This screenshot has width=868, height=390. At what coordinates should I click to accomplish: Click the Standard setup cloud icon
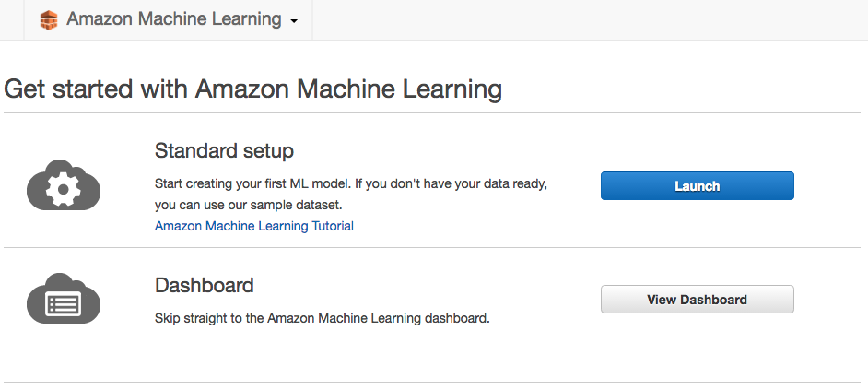[x=64, y=185]
